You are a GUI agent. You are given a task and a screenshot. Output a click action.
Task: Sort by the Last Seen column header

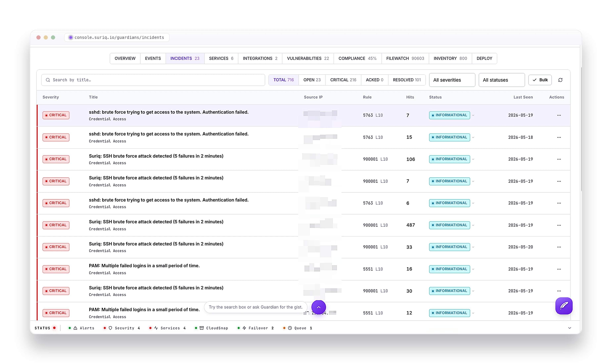point(523,97)
